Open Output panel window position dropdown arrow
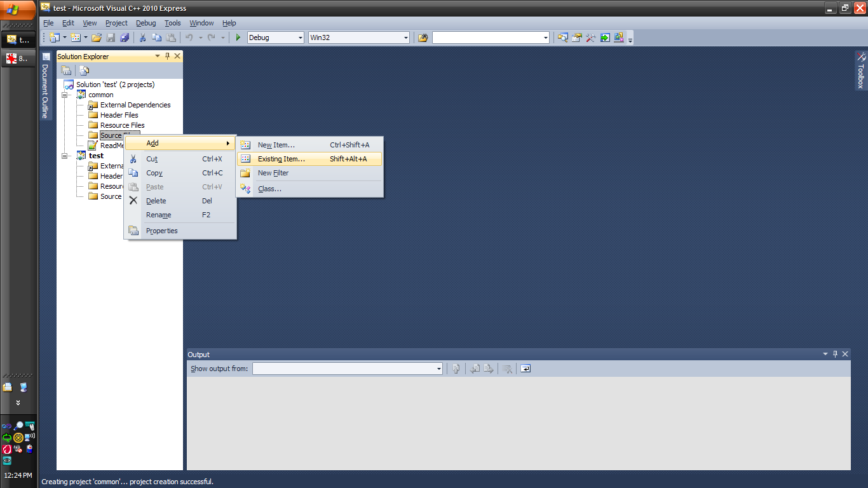This screenshot has height=488, width=868. pyautogui.click(x=825, y=354)
